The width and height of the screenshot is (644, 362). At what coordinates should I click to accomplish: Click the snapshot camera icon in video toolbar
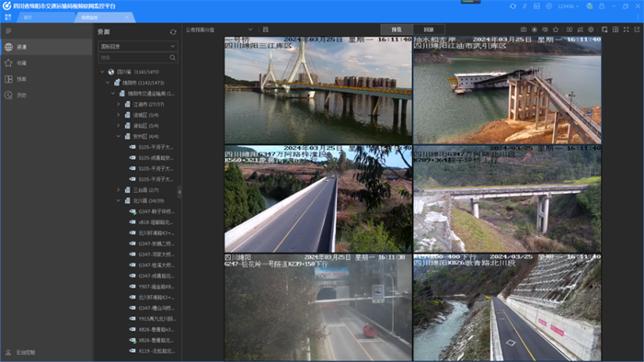click(x=523, y=29)
